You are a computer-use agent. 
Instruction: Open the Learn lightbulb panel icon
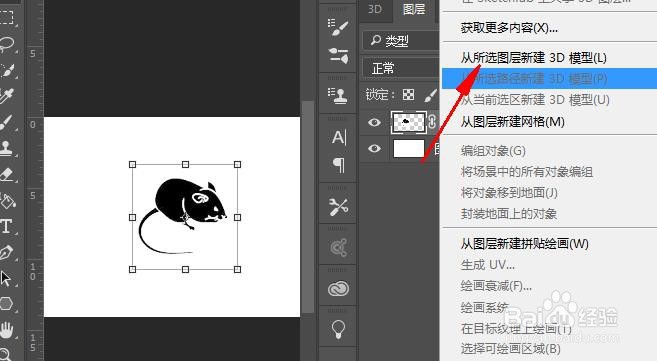click(x=338, y=330)
